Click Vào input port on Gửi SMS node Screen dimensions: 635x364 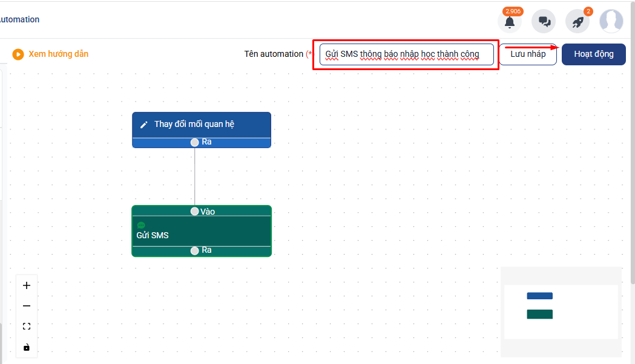click(195, 211)
